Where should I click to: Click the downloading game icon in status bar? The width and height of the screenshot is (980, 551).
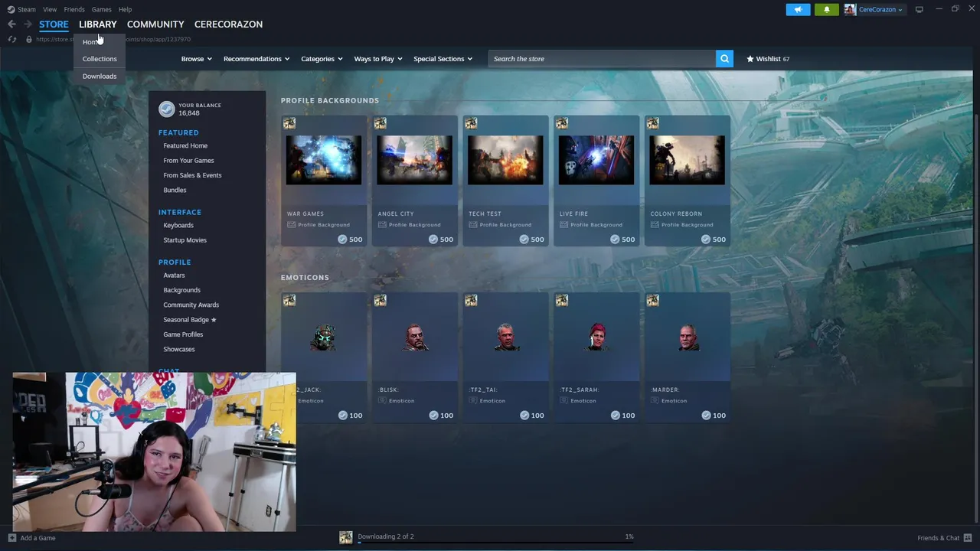click(x=346, y=537)
